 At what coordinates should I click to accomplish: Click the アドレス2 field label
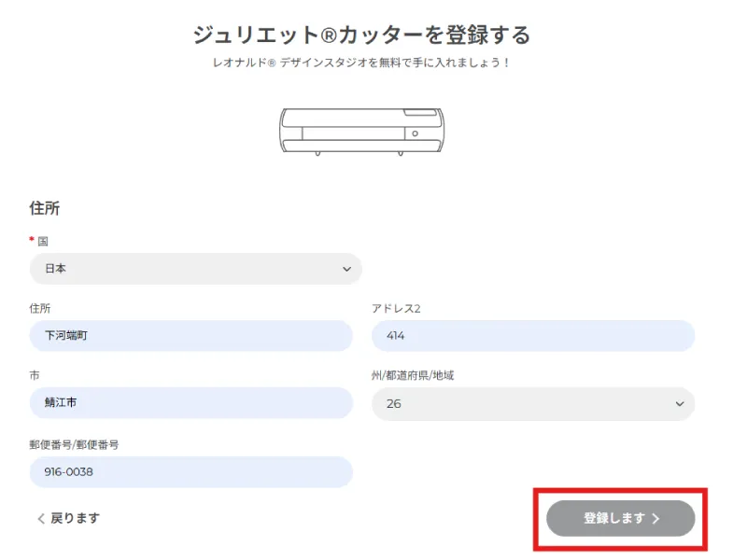pyautogui.click(x=397, y=308)
